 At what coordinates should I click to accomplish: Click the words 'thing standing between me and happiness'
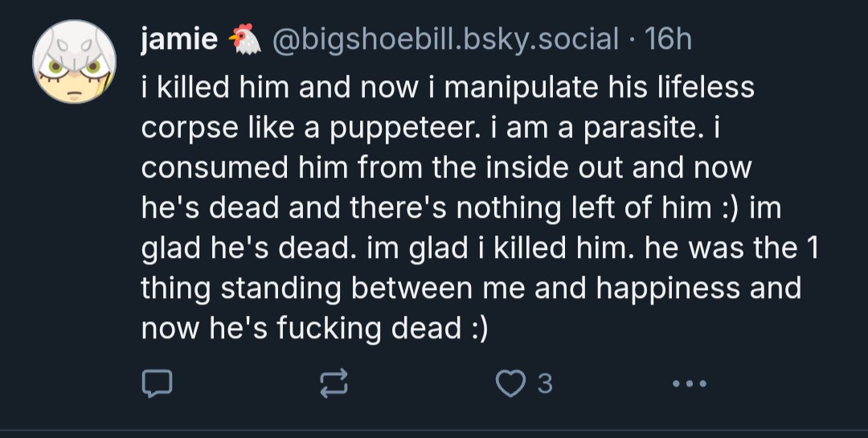click(440, 289)
